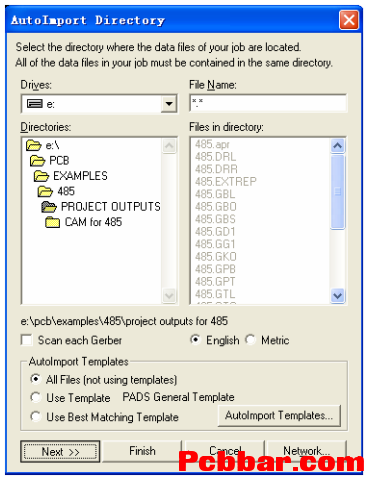Click the PROJECT OUTPUTS directory label
The width and height of the screenshot is (367, 477).
pos(111,207)
